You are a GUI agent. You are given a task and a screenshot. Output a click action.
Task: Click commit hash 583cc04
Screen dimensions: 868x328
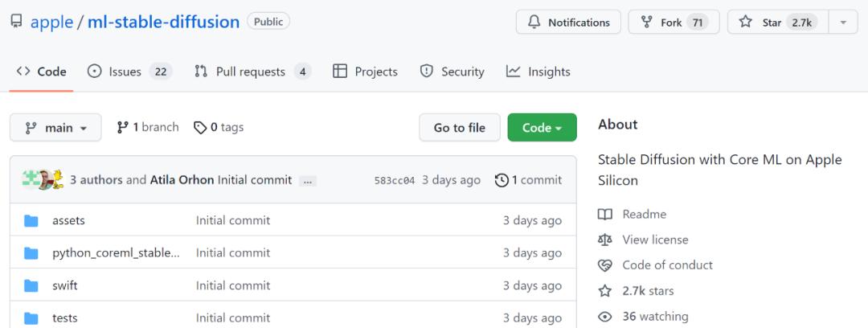point(394,180)
